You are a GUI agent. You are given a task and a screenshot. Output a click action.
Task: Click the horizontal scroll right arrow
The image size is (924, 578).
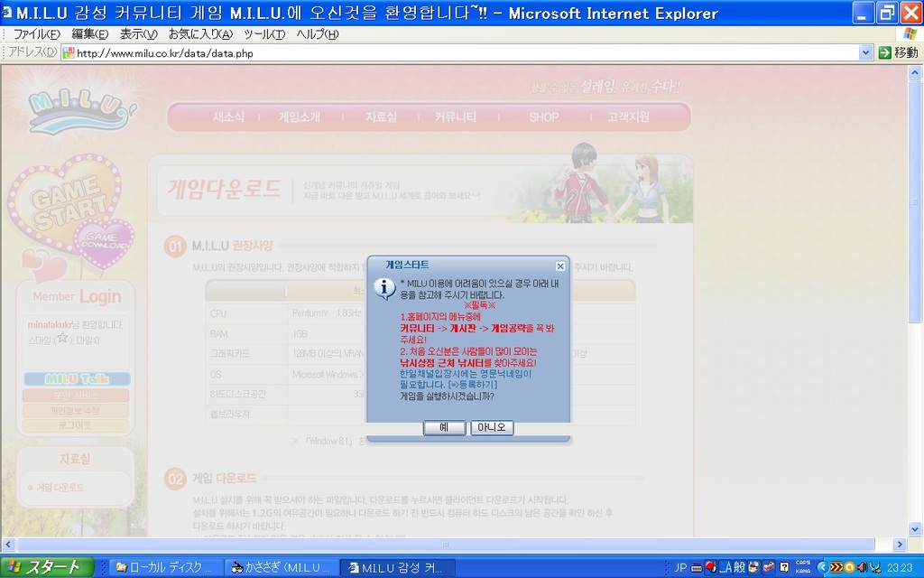point(900,545)
